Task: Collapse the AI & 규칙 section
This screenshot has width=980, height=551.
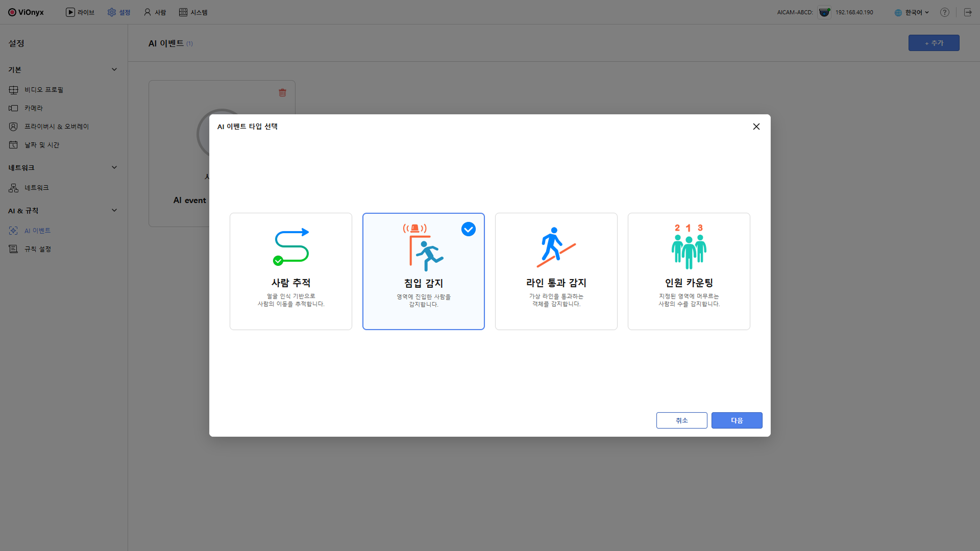Action: coord(114,210)
